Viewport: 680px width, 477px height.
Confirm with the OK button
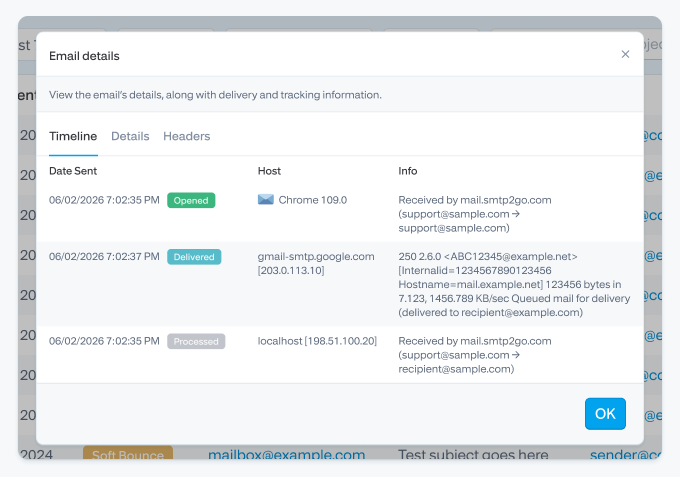605,414
